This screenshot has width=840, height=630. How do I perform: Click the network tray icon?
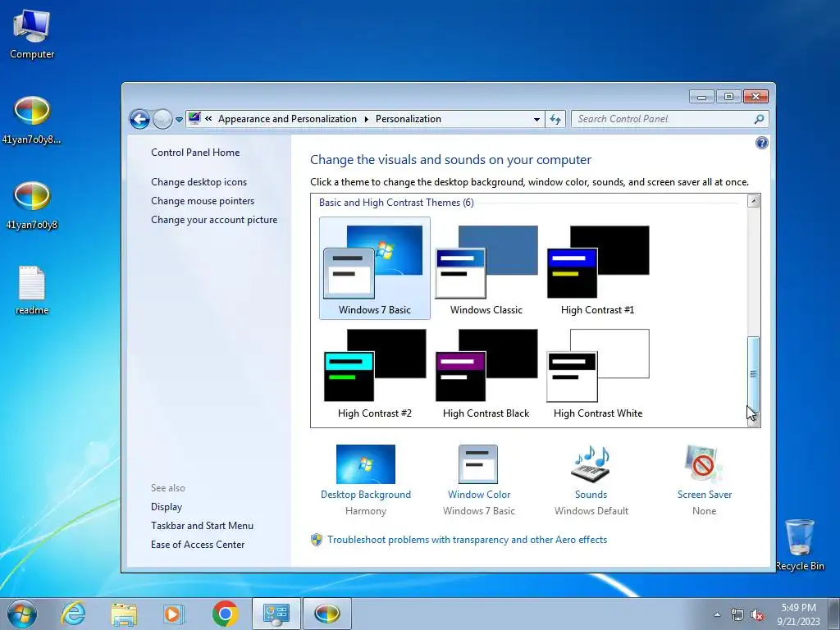(737, 615)
